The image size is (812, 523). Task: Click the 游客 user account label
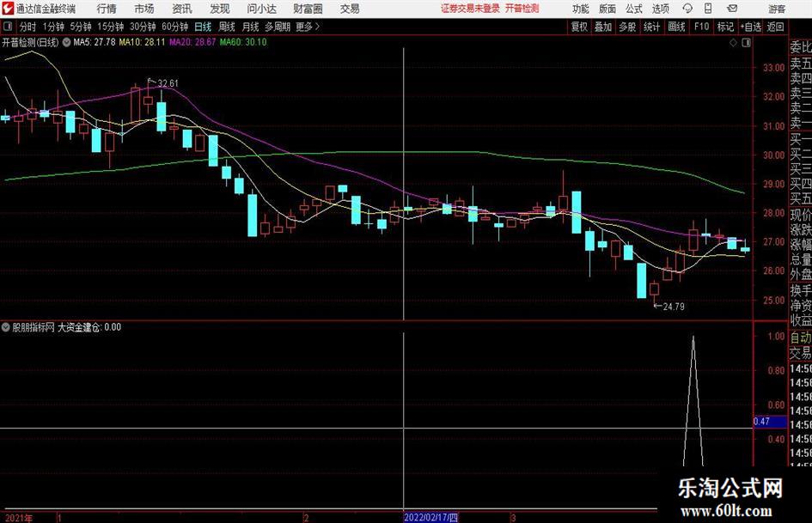(776, 9)
